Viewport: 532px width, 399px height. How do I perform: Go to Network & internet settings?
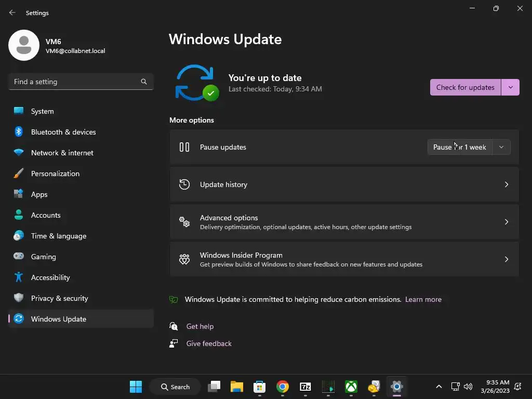[x=81, y=153]
